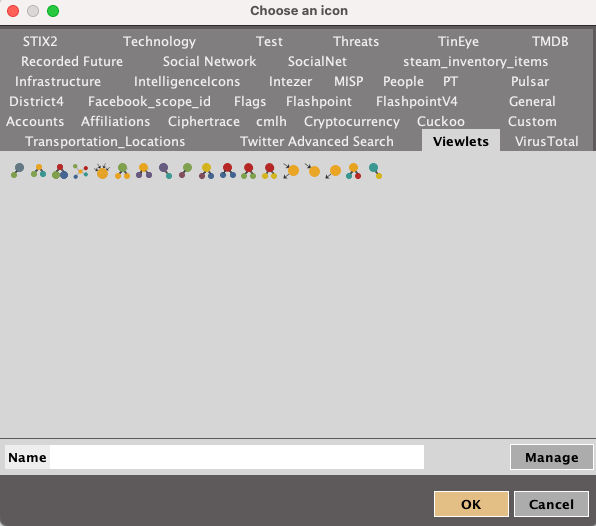Switch to the VirusTotal tab

tap(546, 141)
